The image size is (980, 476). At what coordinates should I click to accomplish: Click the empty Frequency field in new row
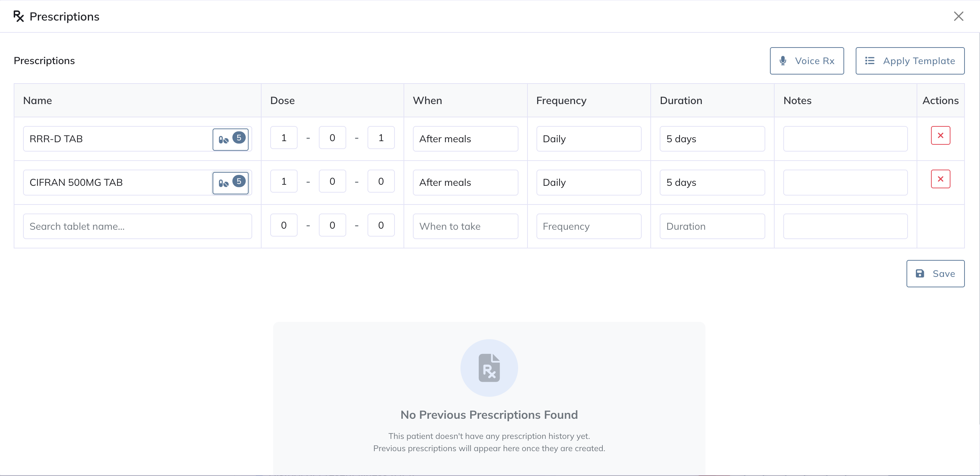tap(588, 226)
